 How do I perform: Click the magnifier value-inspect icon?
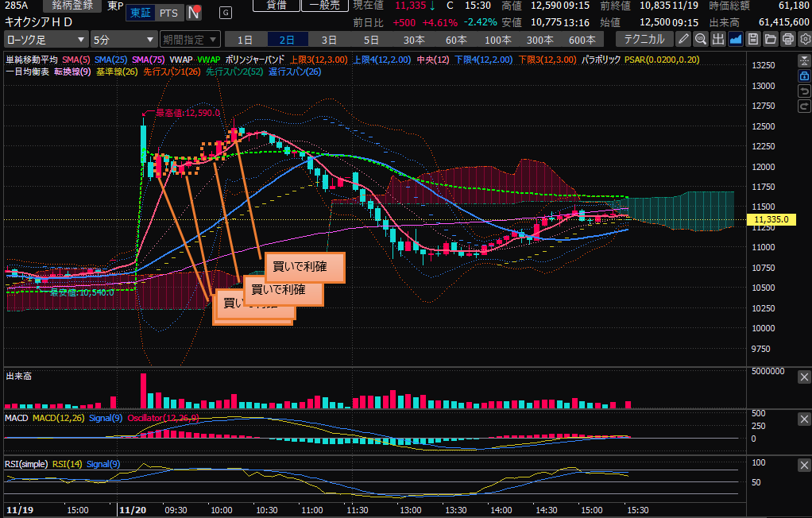pos(701,39)
